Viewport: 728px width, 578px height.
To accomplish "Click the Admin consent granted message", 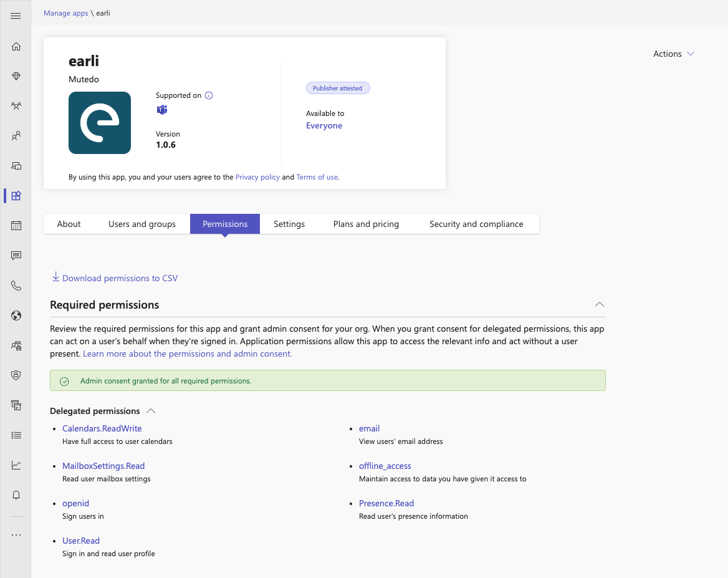I will (166, 381).
